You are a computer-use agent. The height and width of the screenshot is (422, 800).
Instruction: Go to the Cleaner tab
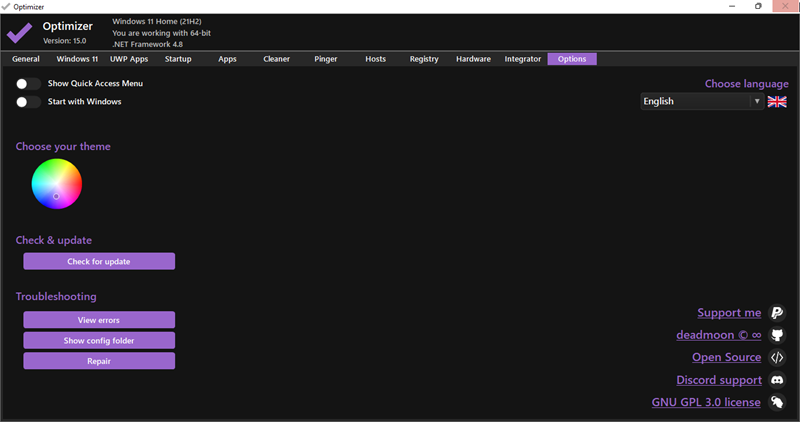click(277, 59)
